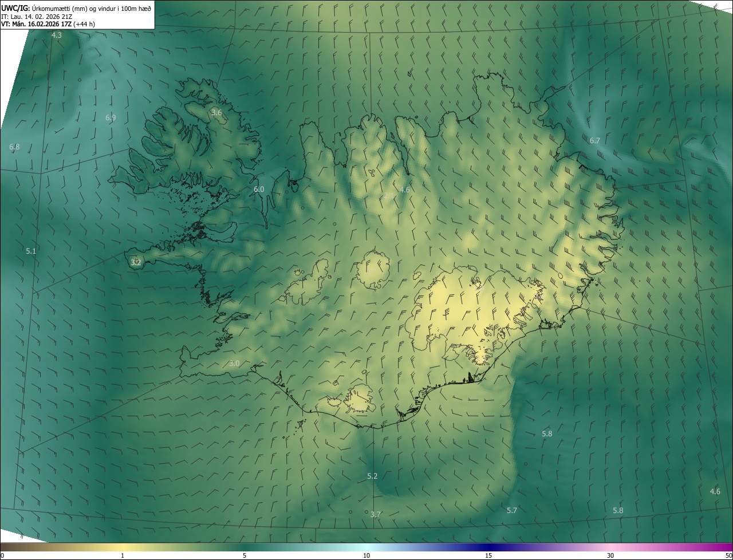Click the colorbar tick label '15'
This screenshot has height=560, width=733.
pos(488,555)
